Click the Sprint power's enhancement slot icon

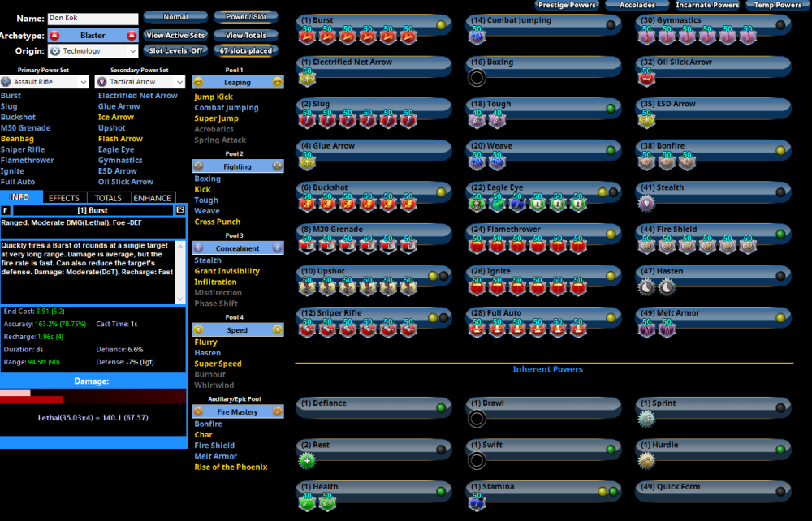pyautogui.click(x=646, y=419)
